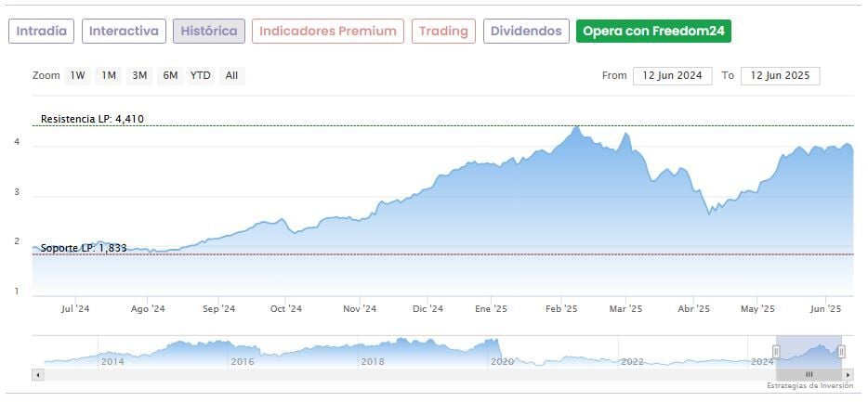868x402 pixels.
Task: Select the YTD zoom option
Action: coord(200,76)
